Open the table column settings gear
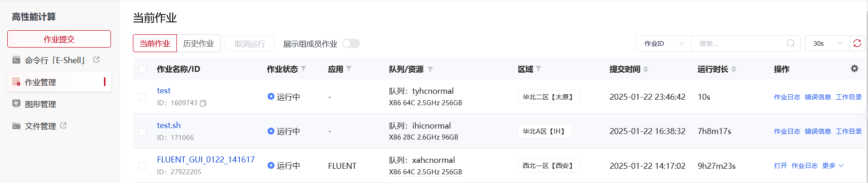868x183 pixels. (854, 69)
